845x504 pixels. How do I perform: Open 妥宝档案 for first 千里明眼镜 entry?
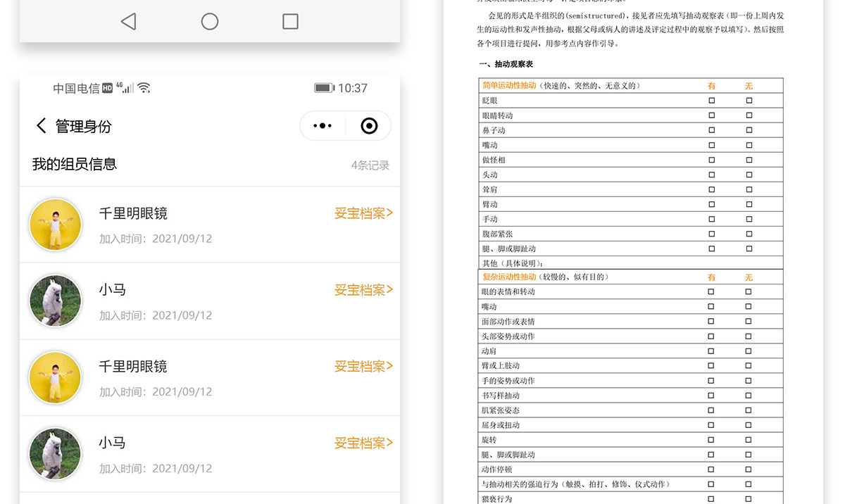[x=363, y=213]
